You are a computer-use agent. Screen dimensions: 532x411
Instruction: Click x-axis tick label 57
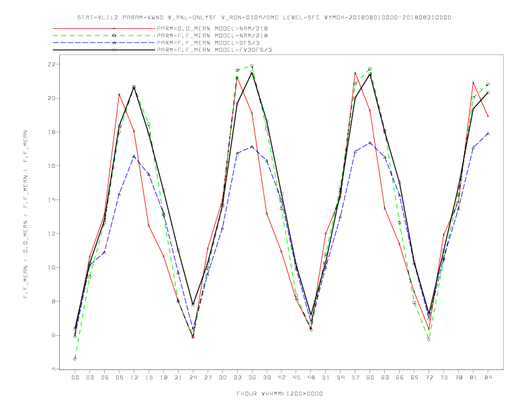pyautogui.click(x=355, y=377)
